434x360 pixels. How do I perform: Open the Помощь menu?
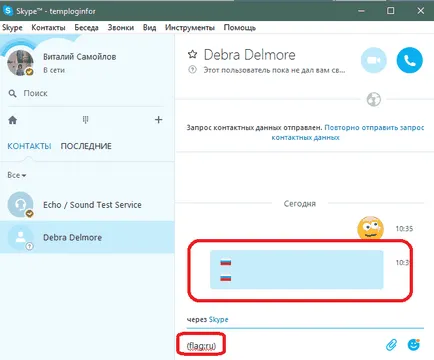point(240,28)
